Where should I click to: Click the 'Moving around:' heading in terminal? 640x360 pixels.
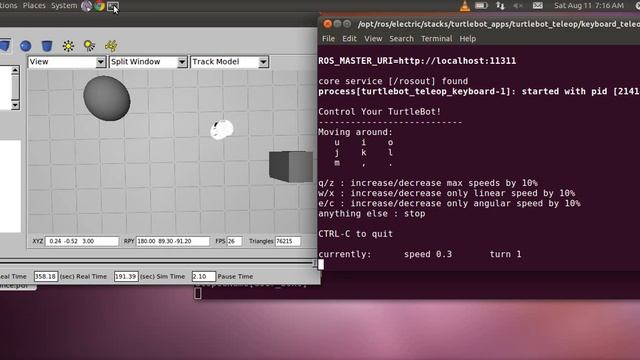[x=356, y=132]
